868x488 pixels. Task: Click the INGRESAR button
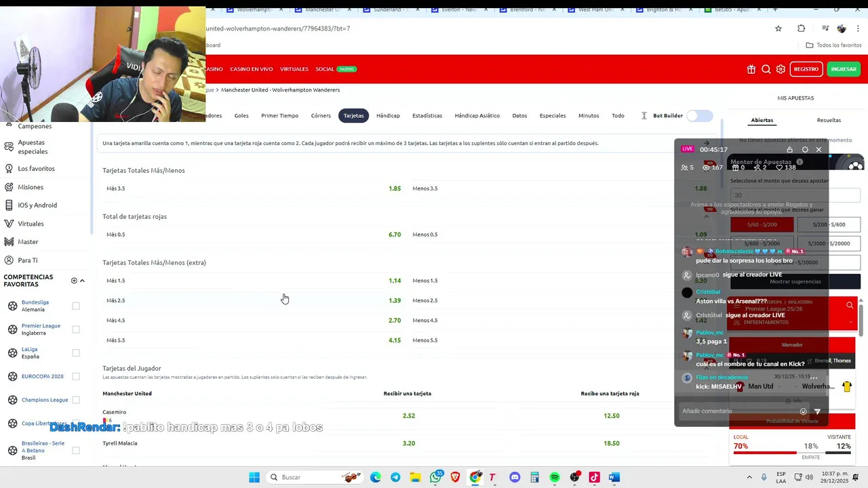(844, 69)
